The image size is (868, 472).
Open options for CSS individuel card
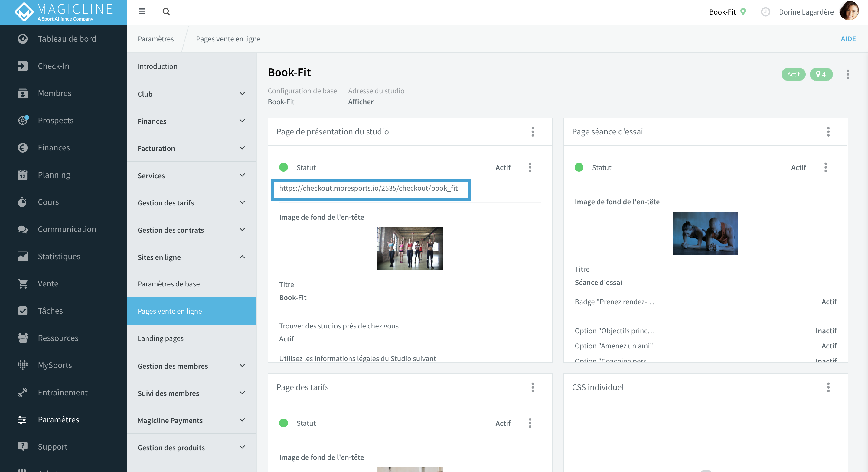click(828, 387)
